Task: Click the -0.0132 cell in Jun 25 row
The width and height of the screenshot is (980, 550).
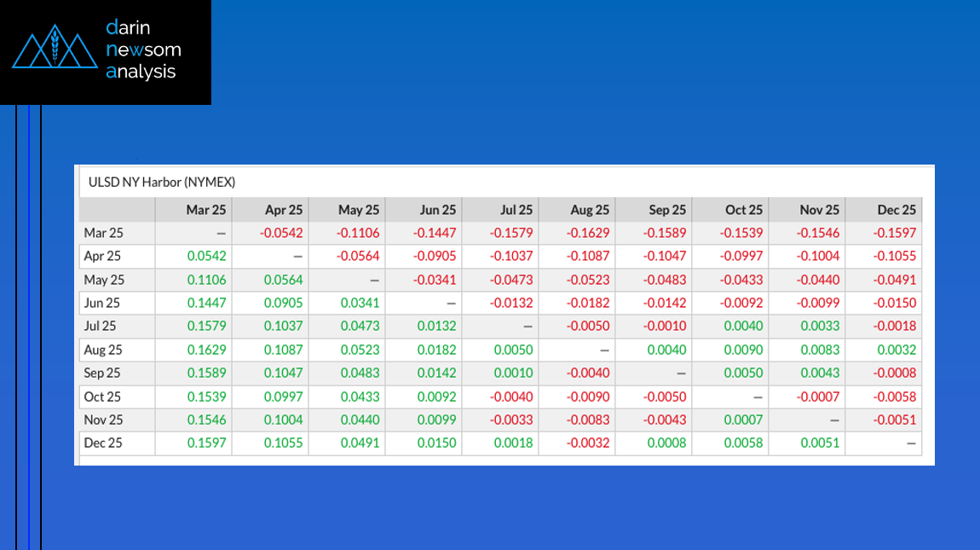Action: coord(511,303)
